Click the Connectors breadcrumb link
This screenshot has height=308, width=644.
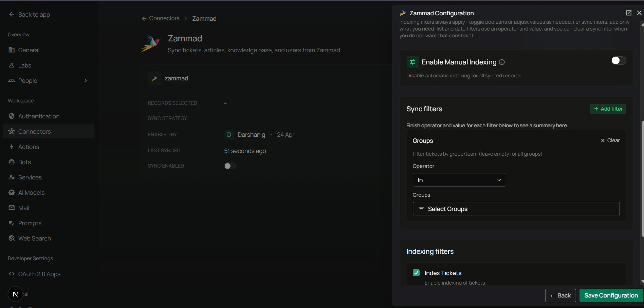[164, 18]
